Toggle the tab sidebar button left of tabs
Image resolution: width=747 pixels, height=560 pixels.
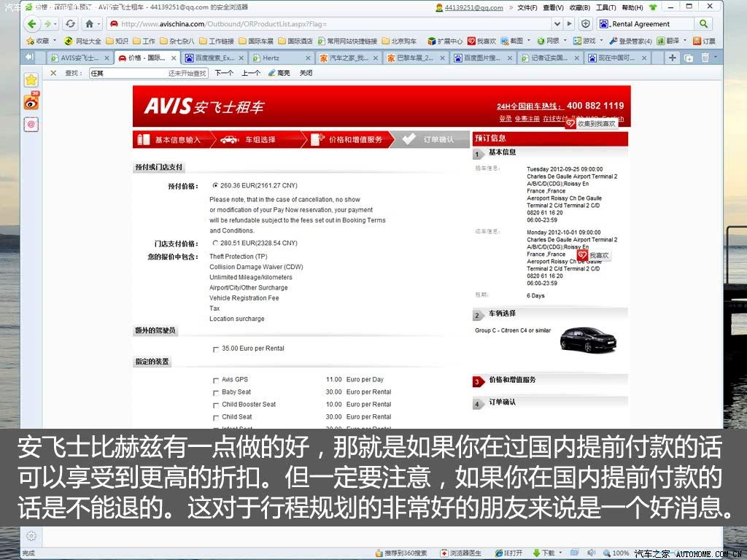[29, 58]
